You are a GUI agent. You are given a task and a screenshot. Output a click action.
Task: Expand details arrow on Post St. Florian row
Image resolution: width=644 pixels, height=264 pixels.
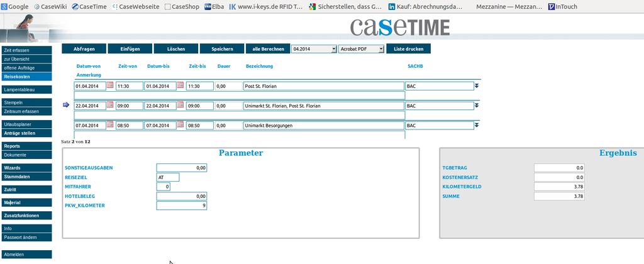click(477, 86)
